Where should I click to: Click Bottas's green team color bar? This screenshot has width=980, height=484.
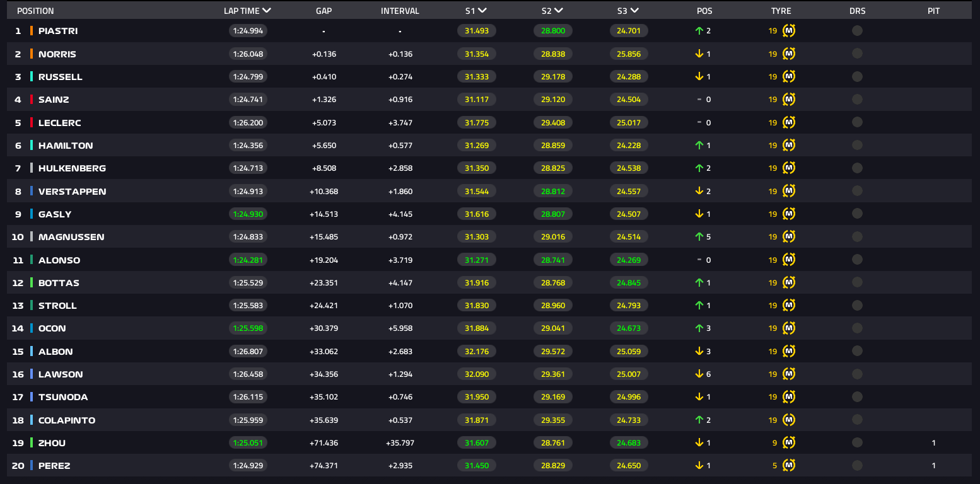point(32,283)
